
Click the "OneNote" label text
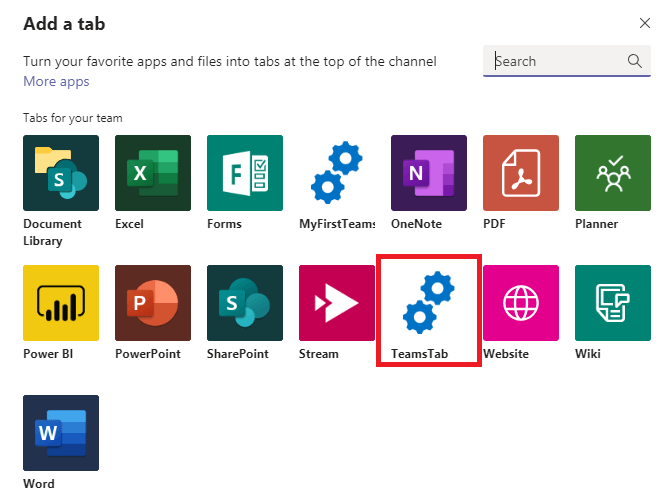point(416,224)
